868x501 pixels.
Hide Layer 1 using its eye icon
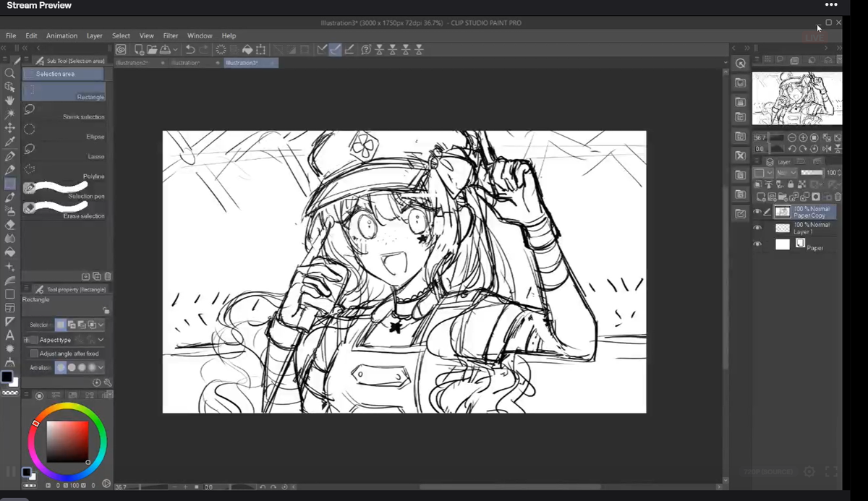[757, 228]
